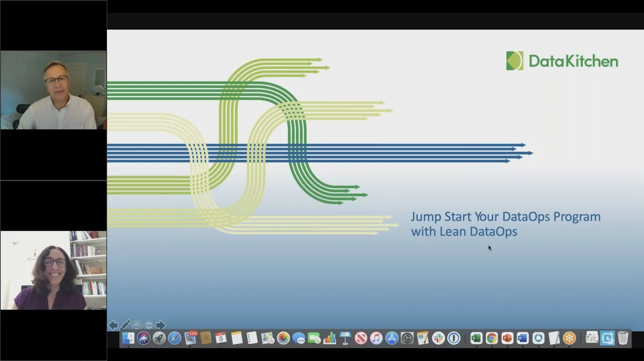The image size is (644, 361).
Task: Open Messages from the Dock
Action: point(299,338)
